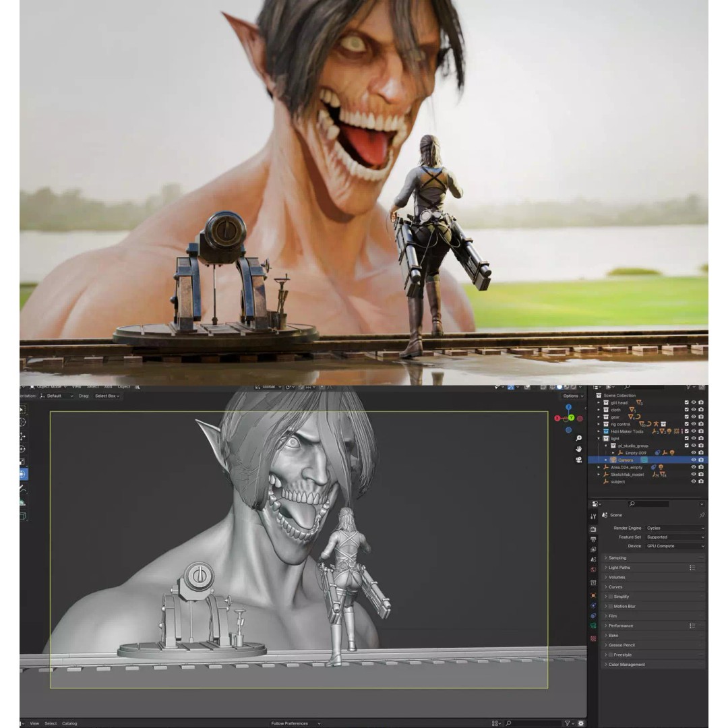Open the View Layer properties tab
Screen dimensions: 728x728
(593, 550)
